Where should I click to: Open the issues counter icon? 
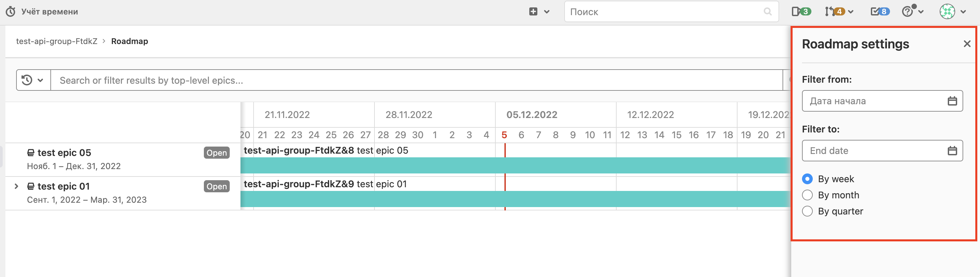pos(801,11)
